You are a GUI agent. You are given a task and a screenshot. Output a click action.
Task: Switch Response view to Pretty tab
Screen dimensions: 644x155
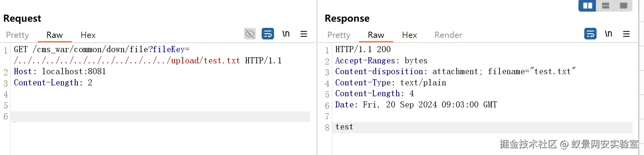tap(339, 35)
